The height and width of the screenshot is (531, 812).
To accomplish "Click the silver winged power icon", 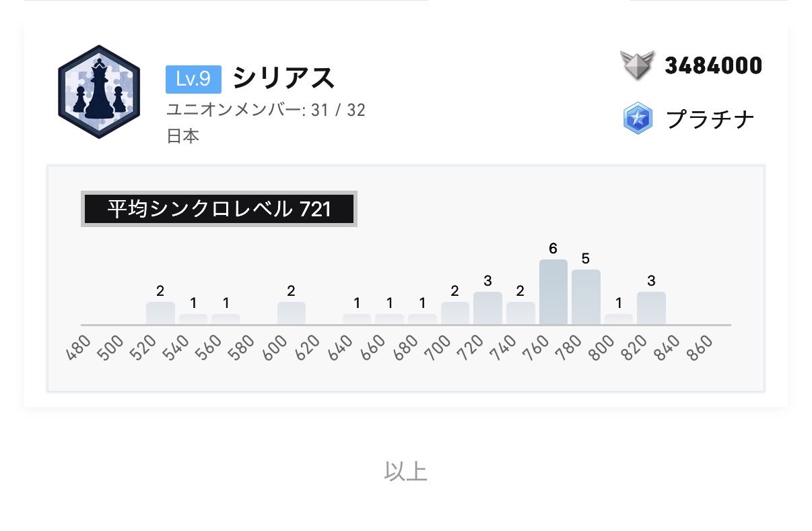I will (636, 66).
